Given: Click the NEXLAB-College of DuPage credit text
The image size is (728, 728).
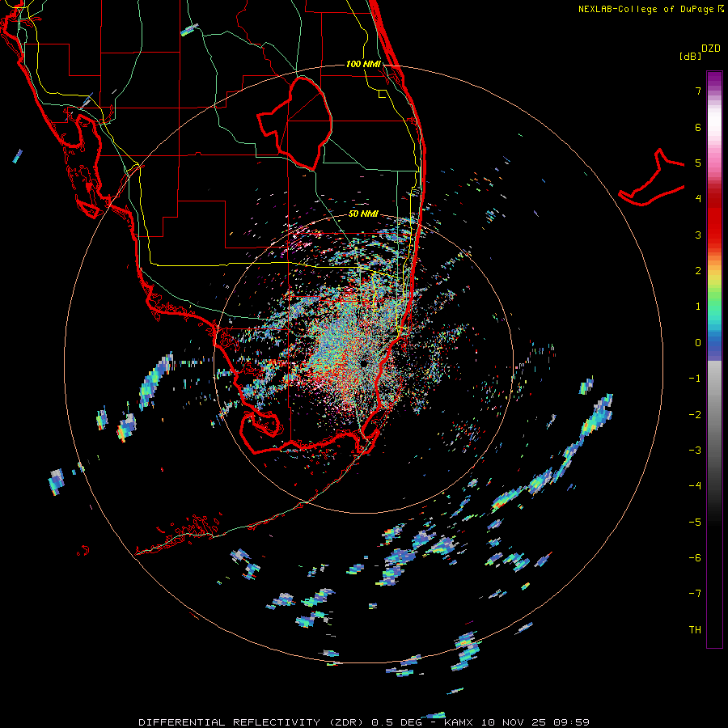Looking at the screenshot, I should coord(650,9).
